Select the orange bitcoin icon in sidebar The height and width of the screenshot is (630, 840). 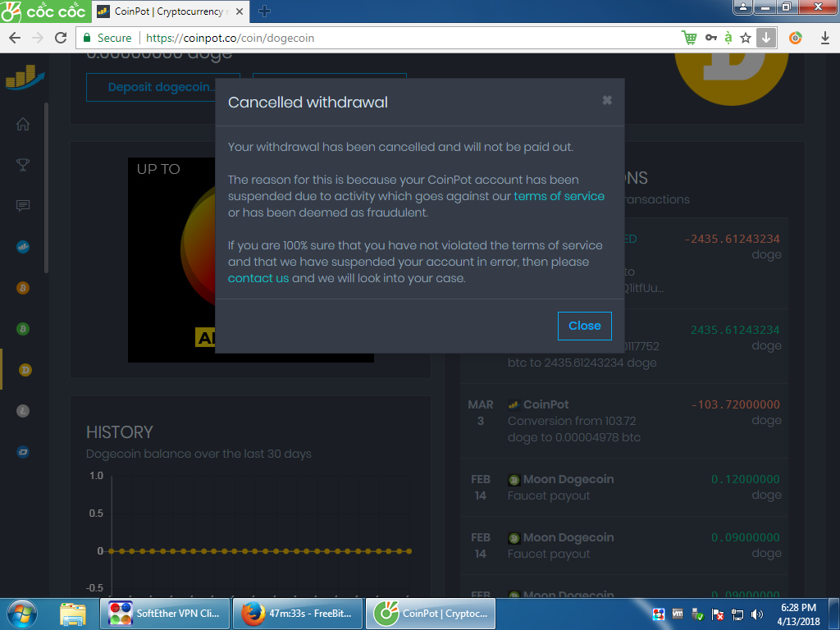[22, 288]
